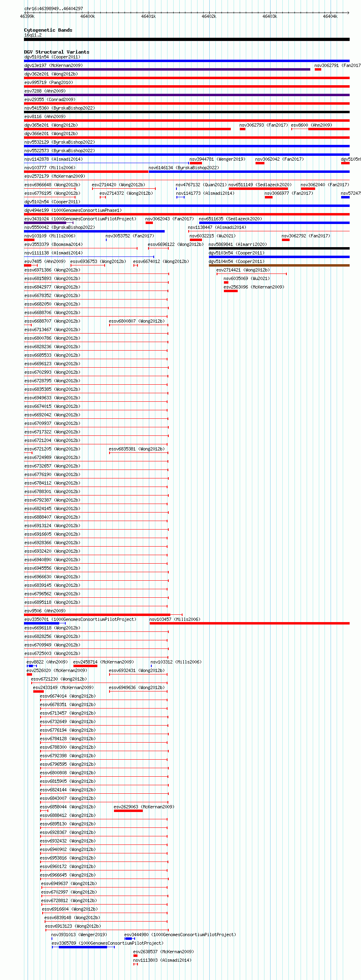The width and height of the screenshot is (361, 980).
Task: Click the 46401k ruler position marker
Action: point(148,16)
